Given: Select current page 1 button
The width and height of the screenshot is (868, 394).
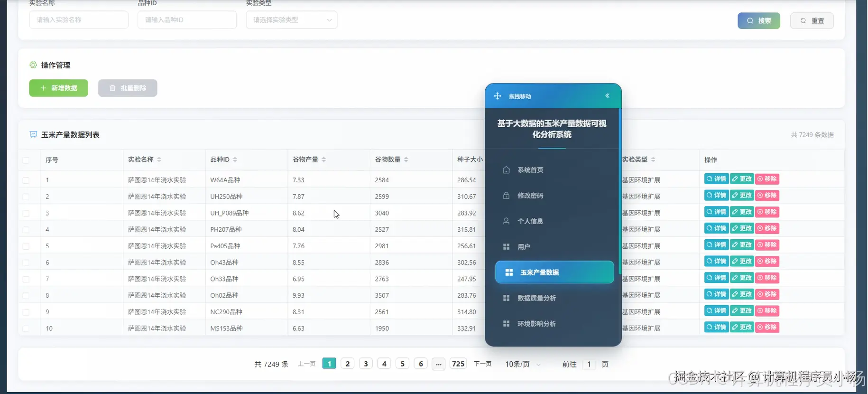Looking at the screenshot, I should (329, 364).
